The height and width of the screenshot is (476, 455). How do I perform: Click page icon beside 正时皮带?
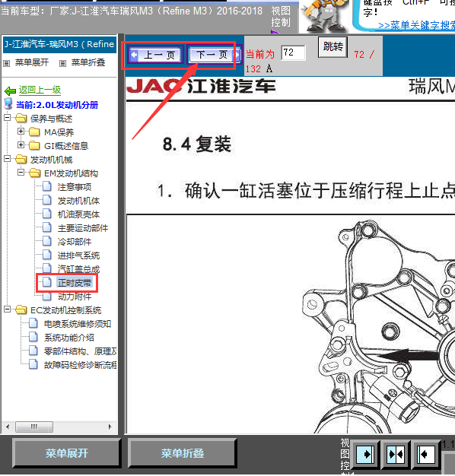[46, 282]
